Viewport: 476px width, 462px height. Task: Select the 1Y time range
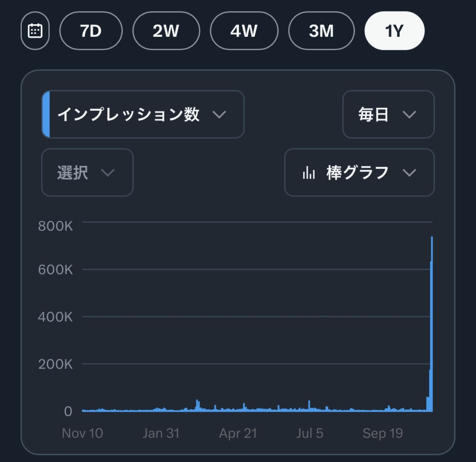pos(394,31)
